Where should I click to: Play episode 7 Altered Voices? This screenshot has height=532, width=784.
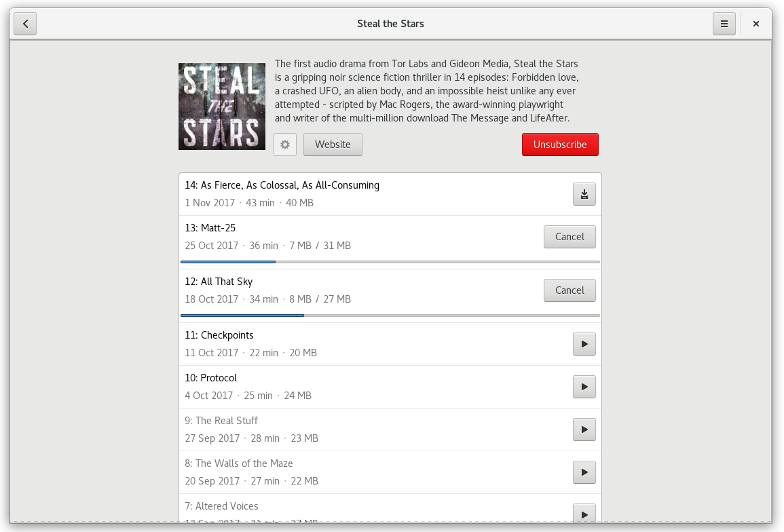pos(584,512)
